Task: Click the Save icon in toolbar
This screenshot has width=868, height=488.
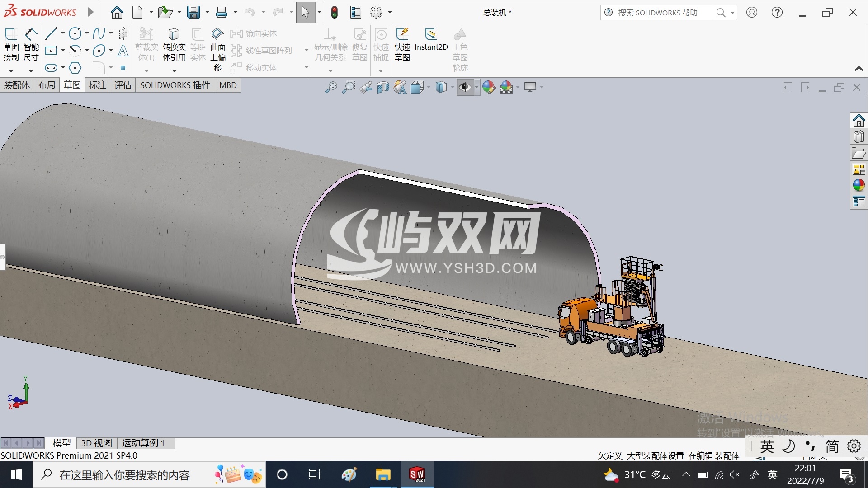Action: [x=193, y=12]
